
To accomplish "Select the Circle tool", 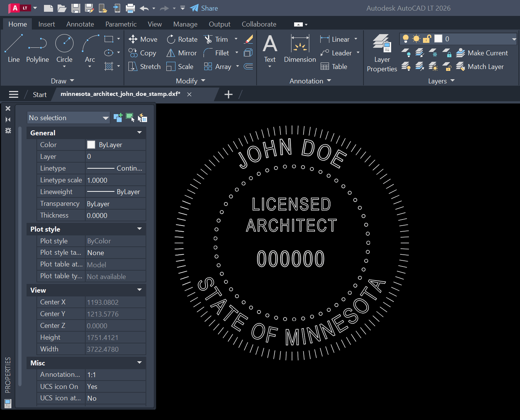I will 64,49.
